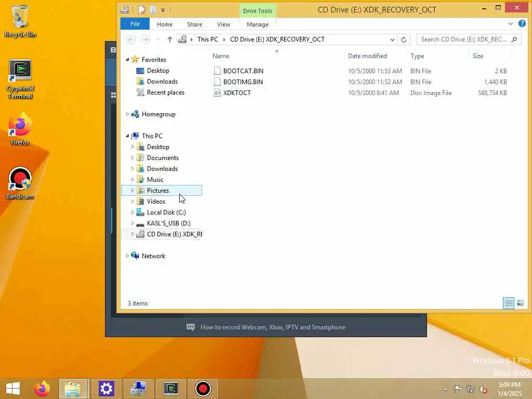Open the gear Settings taskbar app
Viewport: 532px width, 399px height.
(106, 389)
